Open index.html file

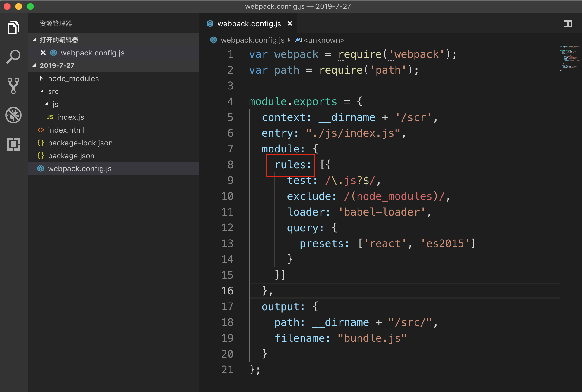pos(66,130)
